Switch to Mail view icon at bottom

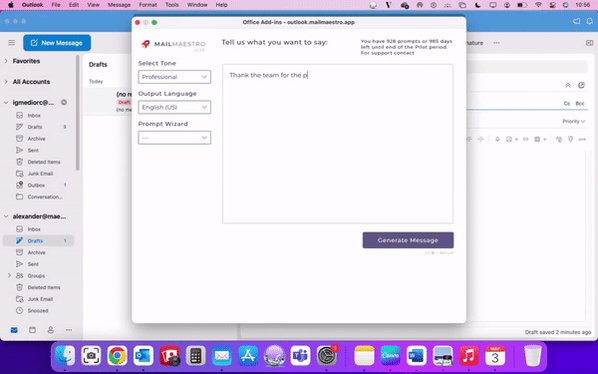click(x=14, y=330)
